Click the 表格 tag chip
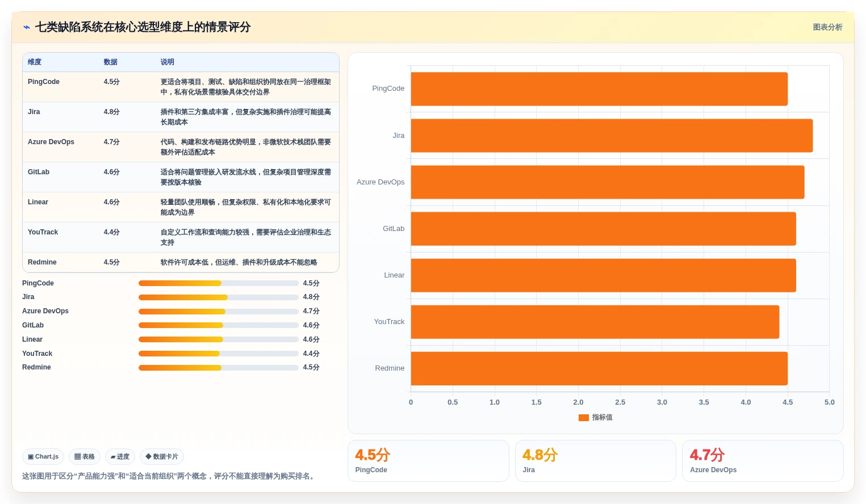Viewport: 866px width, 504px height. pyautogui.click(x=85, y=456)
